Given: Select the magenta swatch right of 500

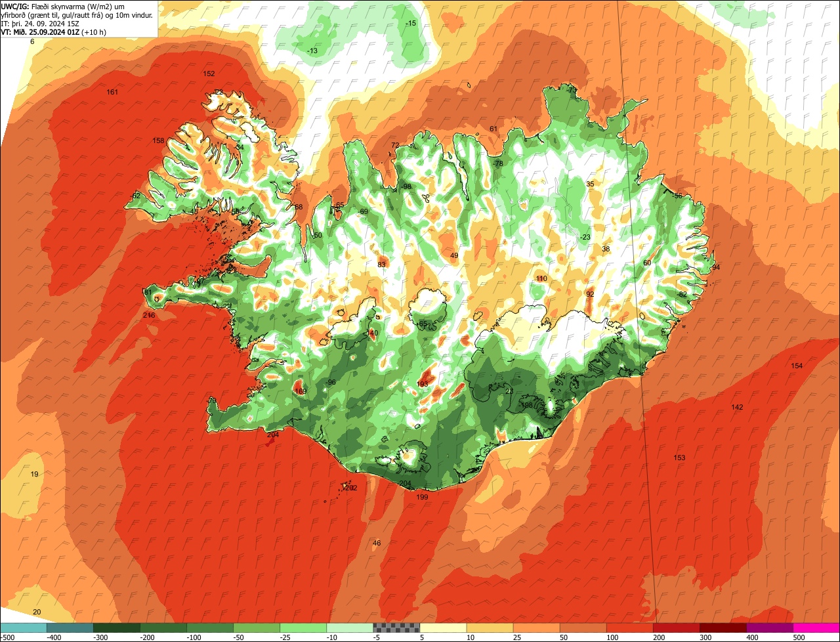Looking at the screenshot, I should pyautogui.click(x=816, y=628).
